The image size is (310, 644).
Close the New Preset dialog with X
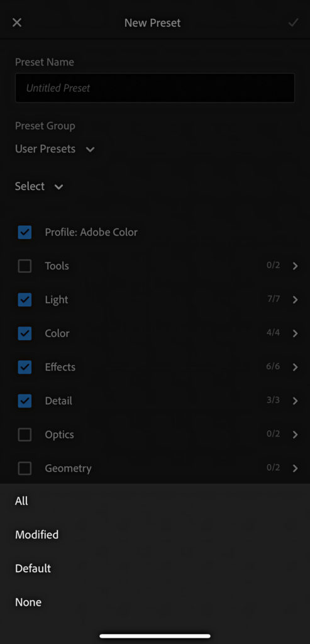(17, 23)
